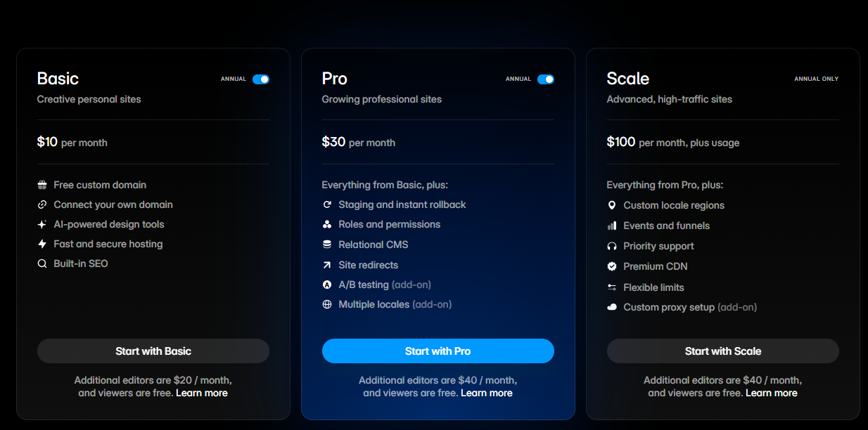
Task: Select the people icon next to Roles and permissions
Action: click(327, 224)
